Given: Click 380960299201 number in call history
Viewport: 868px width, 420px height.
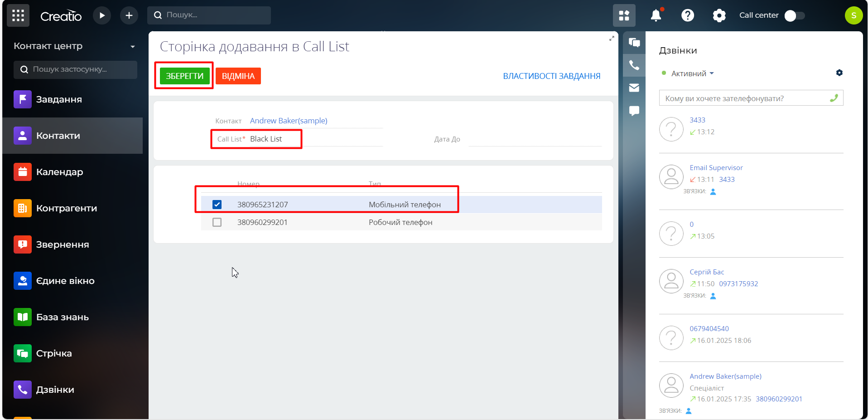Looking at the screenshot, I should coord(779,399).
